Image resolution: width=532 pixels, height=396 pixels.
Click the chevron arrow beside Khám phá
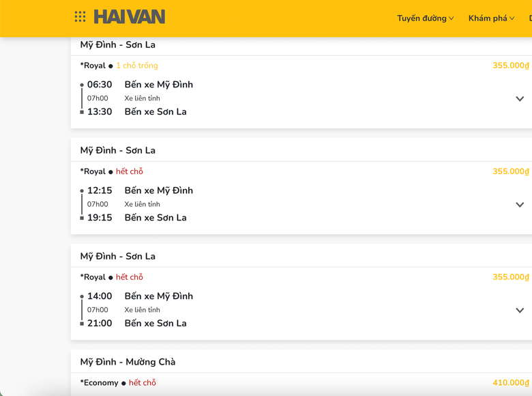(512, 18)
